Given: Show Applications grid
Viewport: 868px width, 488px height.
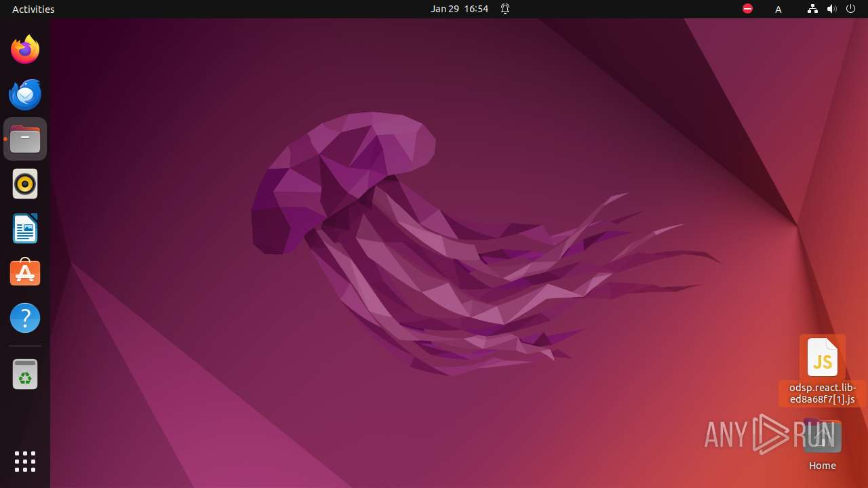Looking at the screenshot, I should 25,462.
